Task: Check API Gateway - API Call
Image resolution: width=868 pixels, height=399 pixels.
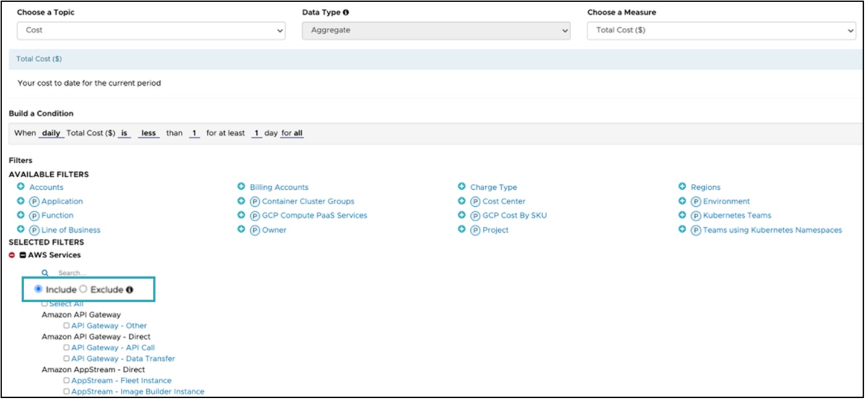Action: (66, 348)
